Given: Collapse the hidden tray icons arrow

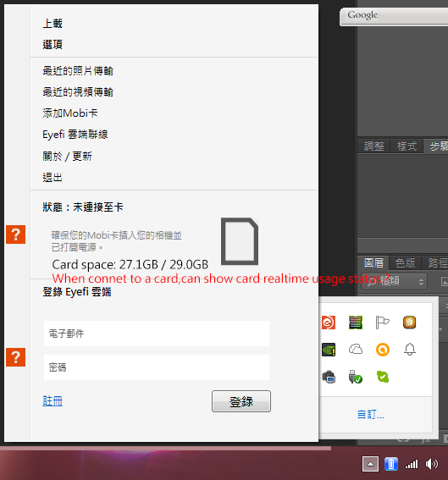Looking at the screenshot, I should [x=371, y=464].
